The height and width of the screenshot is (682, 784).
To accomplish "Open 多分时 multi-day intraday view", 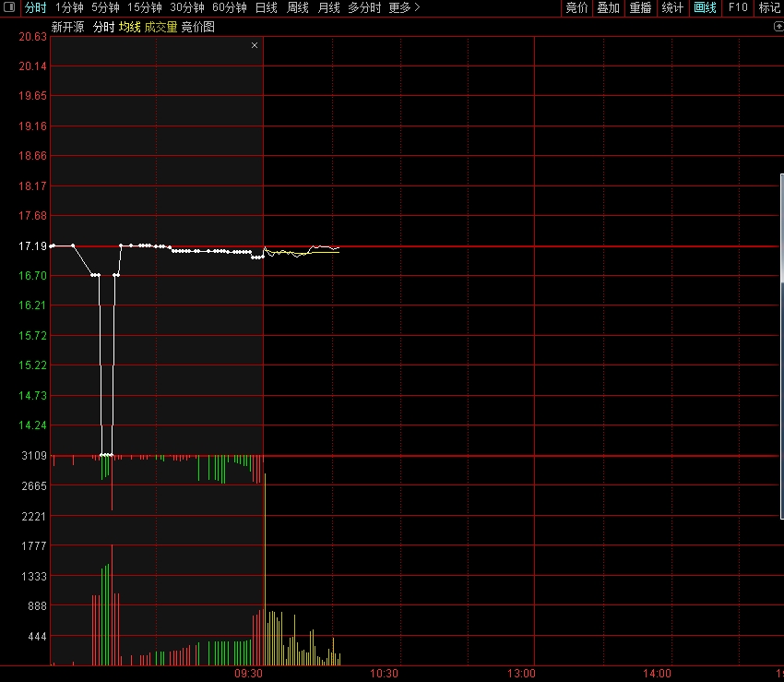I will tap(364, 7).
